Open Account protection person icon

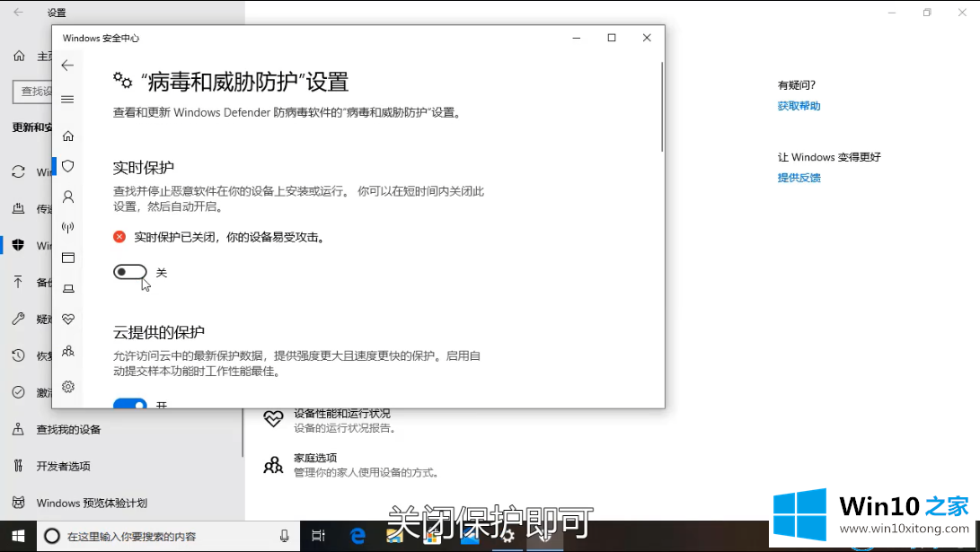point(68,197)
